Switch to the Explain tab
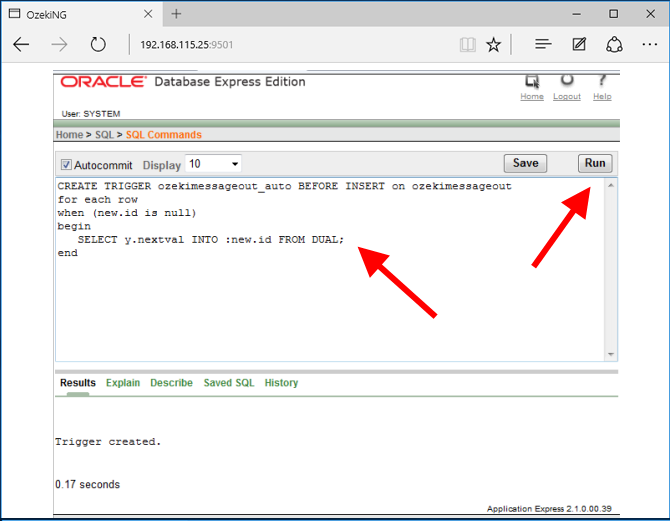670x521 pixels. (123, 383)
